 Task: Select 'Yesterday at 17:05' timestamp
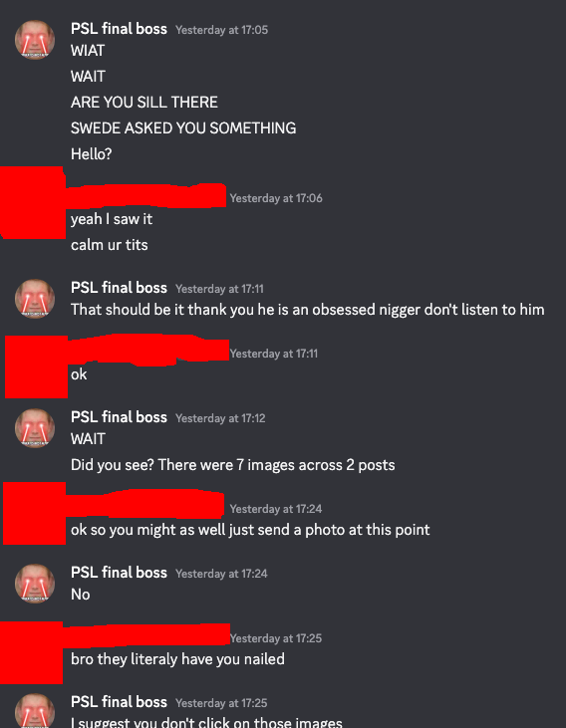[x=221, y=30]
